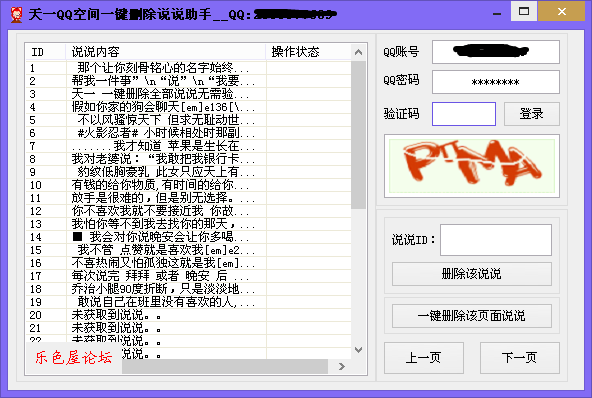Click the horizontal scrollbar thumb under list

225,366
